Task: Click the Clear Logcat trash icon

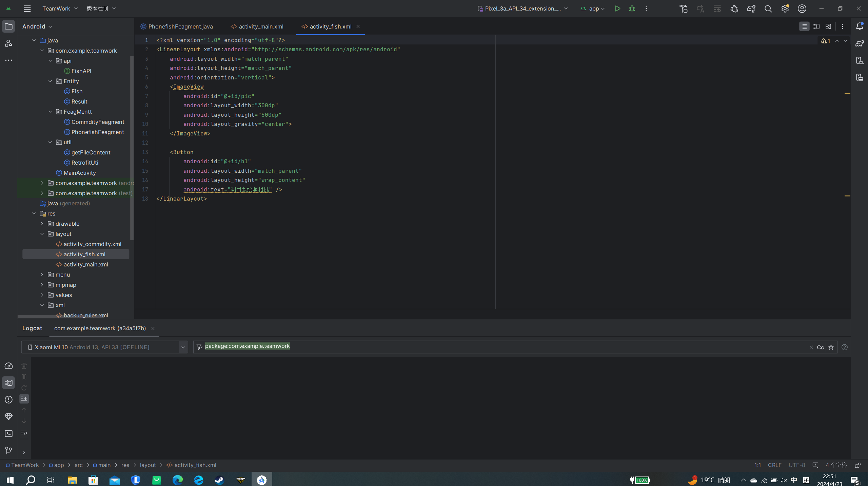Action: tap(24, 366)
